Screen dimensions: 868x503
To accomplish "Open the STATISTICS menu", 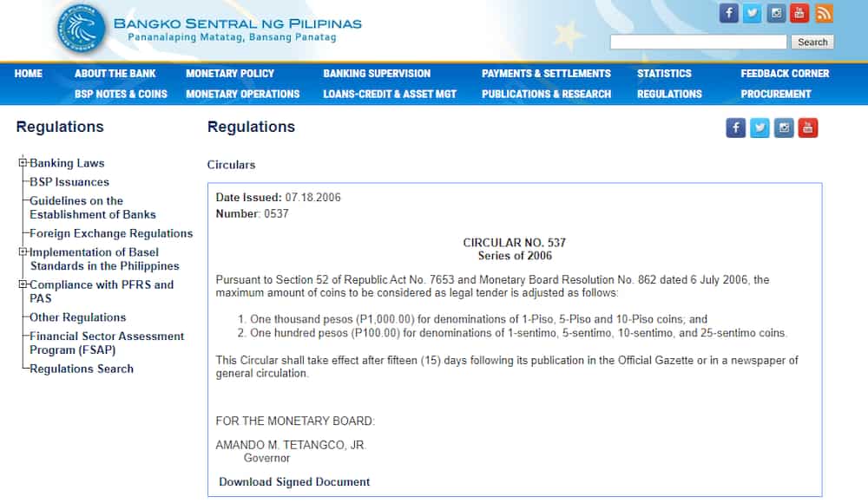I will pyautogui.click(x=664, y=74).
